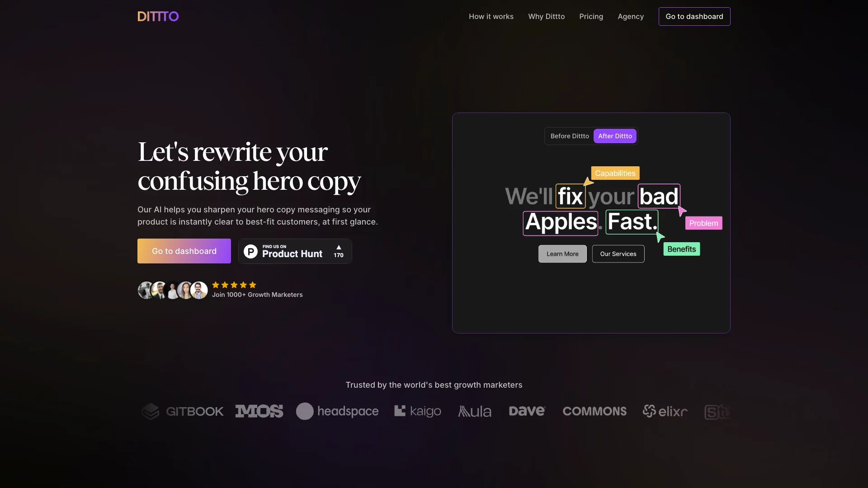868x488 pixels.
Task: Click Our Services button in preview
Action: 618,254
